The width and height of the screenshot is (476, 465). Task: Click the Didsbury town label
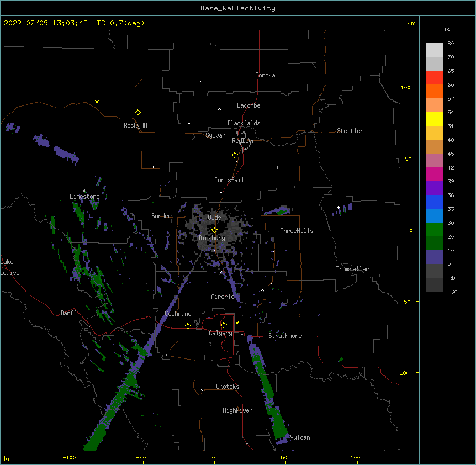pos(212,238)
